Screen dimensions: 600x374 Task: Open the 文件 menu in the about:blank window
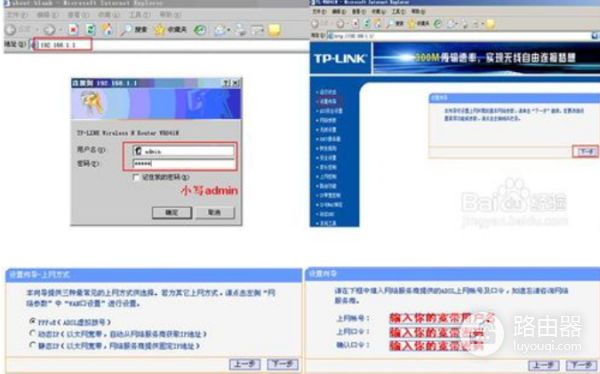click(x=18, y=15)
